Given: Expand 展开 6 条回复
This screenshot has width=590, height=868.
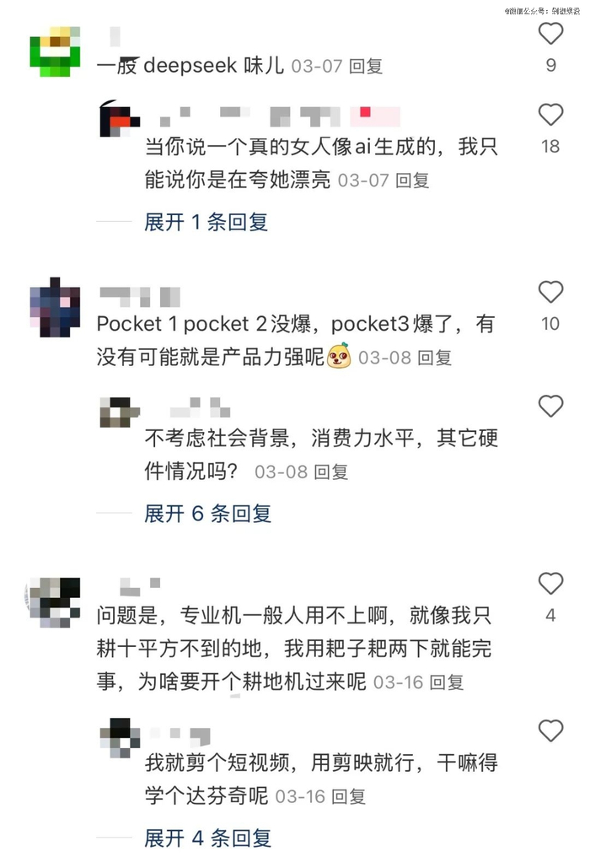Looking at the screenshot, I should pos(207,514).
